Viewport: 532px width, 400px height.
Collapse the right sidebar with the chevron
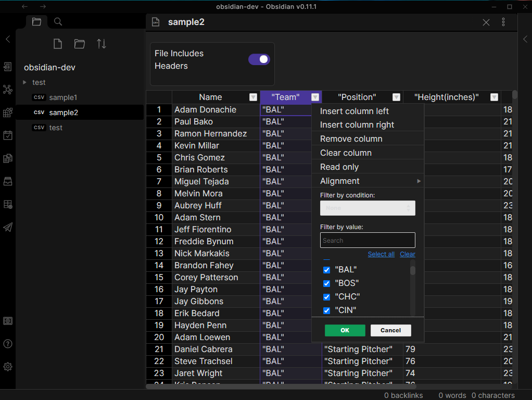coord(525,39)
